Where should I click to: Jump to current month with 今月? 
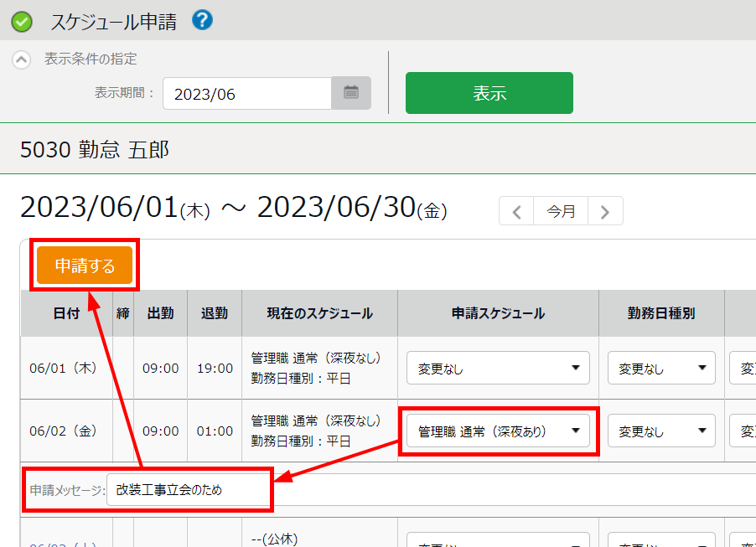click(561, 212)
